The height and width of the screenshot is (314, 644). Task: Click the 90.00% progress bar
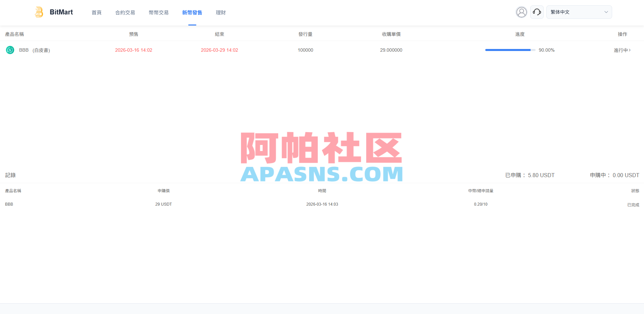point(510,50)
